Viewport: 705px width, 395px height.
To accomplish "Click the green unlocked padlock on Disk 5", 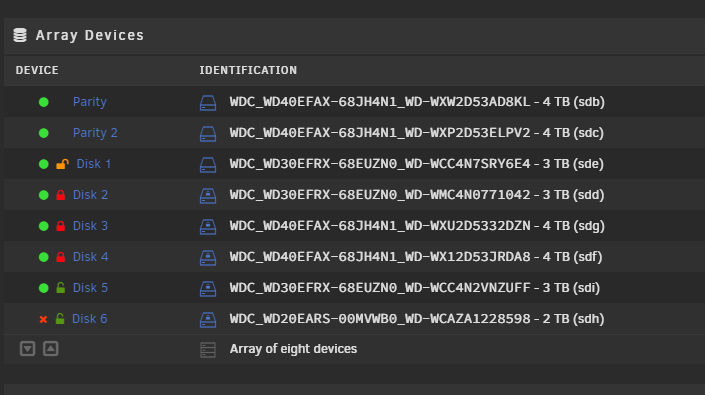I will click(61, 288).
